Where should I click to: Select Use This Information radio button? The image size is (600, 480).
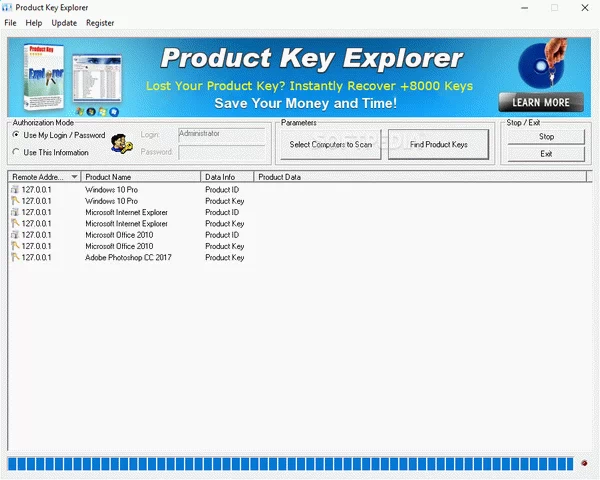tap(16, 152)
